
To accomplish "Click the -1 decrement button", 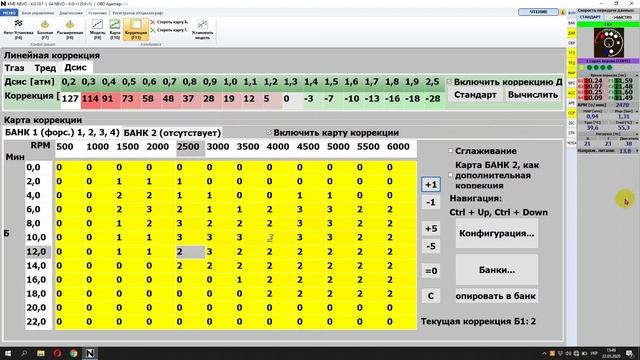I will (x=431, y=202).
